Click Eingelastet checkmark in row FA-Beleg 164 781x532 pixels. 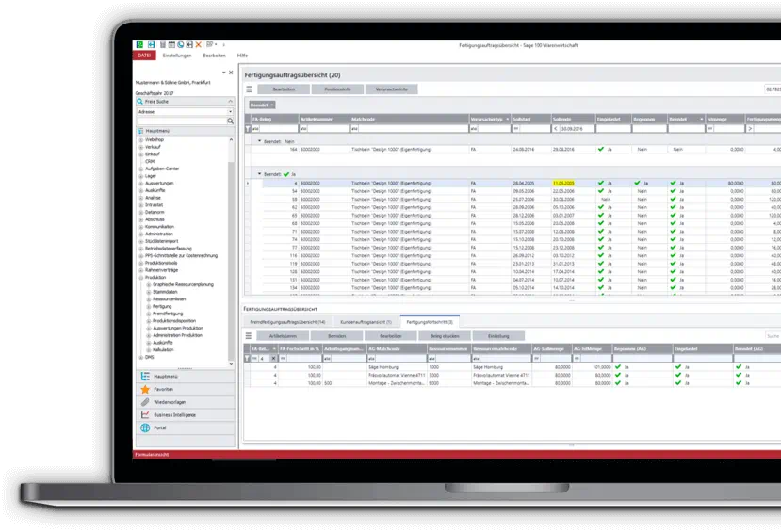click(601, 149)
